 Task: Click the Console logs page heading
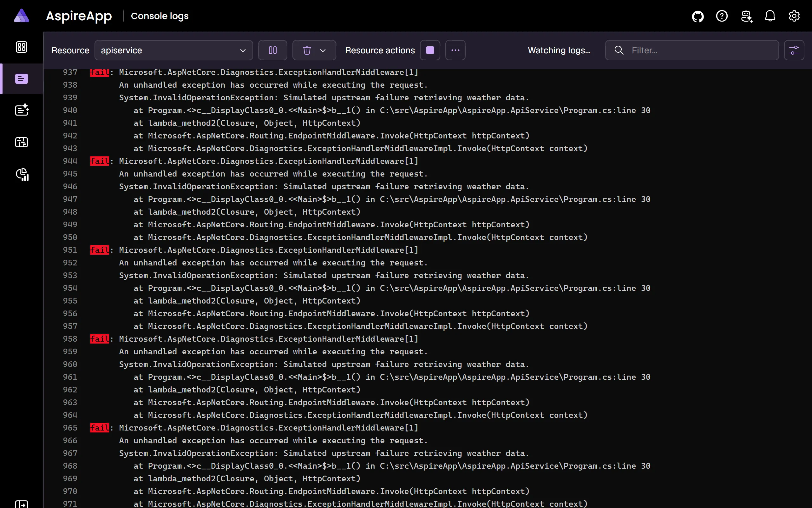(160, 16)
